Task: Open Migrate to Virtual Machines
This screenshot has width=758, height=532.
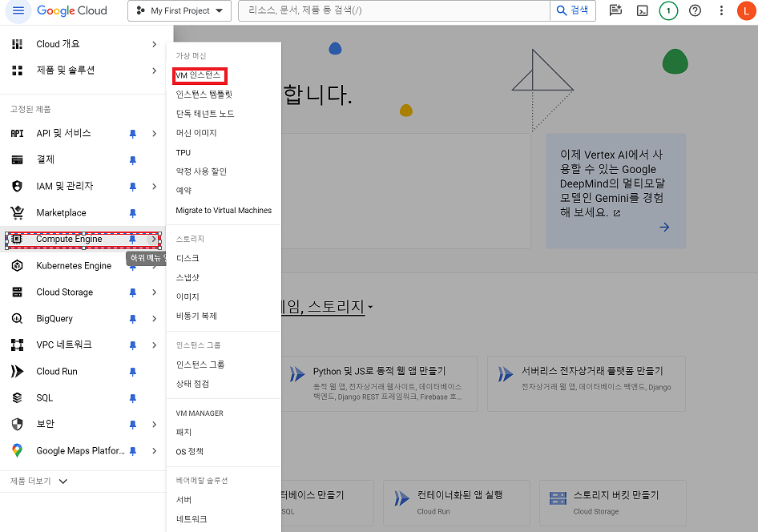Action: click(x=224, y=210)
